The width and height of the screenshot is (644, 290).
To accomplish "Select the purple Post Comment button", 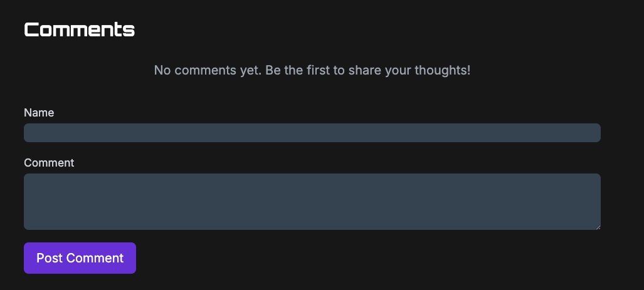I will 80,258.
